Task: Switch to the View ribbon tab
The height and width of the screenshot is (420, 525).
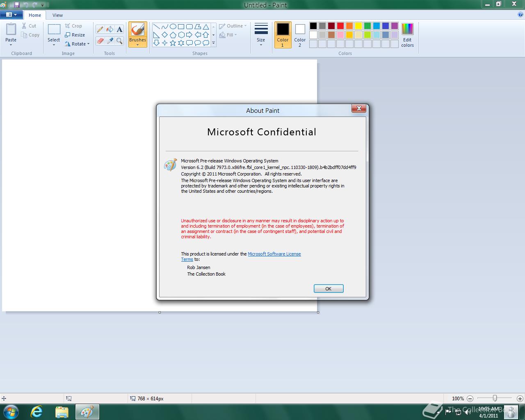Action: pos(58,15)
